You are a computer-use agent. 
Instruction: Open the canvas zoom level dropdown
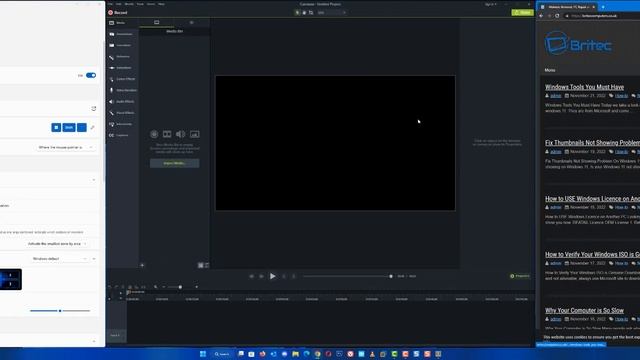[x=331, y=13]
